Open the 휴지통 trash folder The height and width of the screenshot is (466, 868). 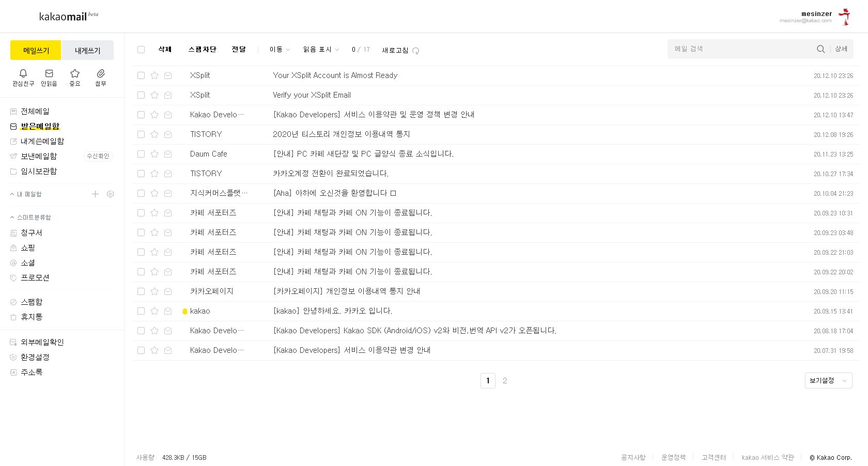pyautogui.click(x=32, y=317)
